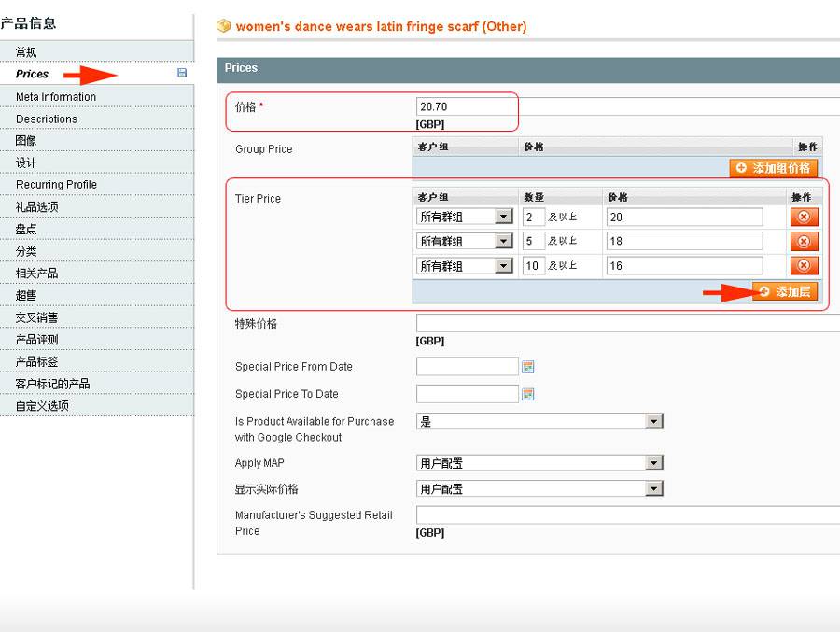The width and height of the screenshot is (840, 632).
Task: Open the Descriptions tab
Action: click(x=49, y=119)
